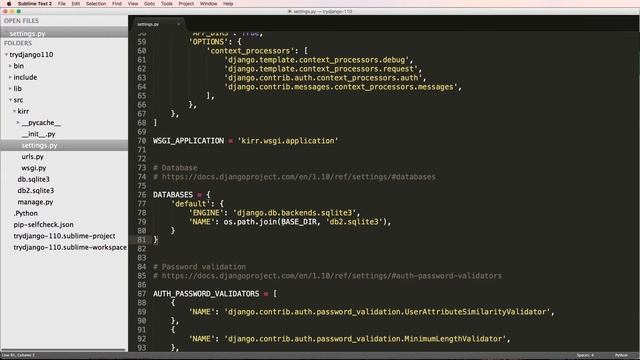The height and width of the screenshot is (360, 640).
Task: Open pip-selfcheck.json in the sidebar
Action: (x=44, y=224)
